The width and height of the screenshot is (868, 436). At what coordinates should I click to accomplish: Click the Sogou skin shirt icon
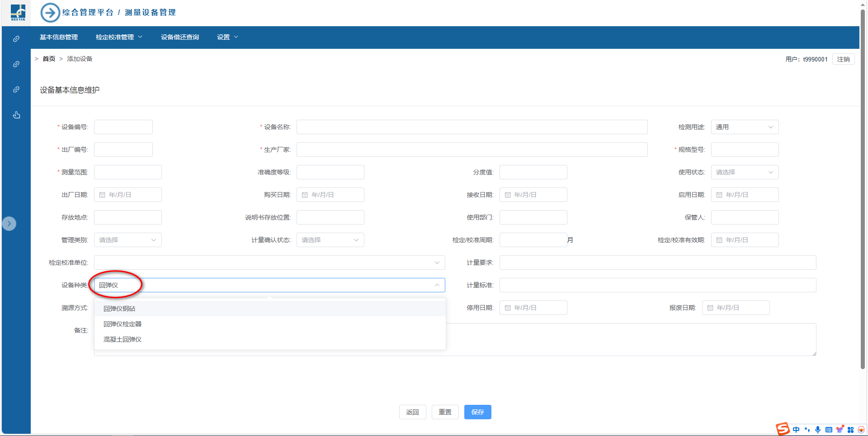(840, 430)
